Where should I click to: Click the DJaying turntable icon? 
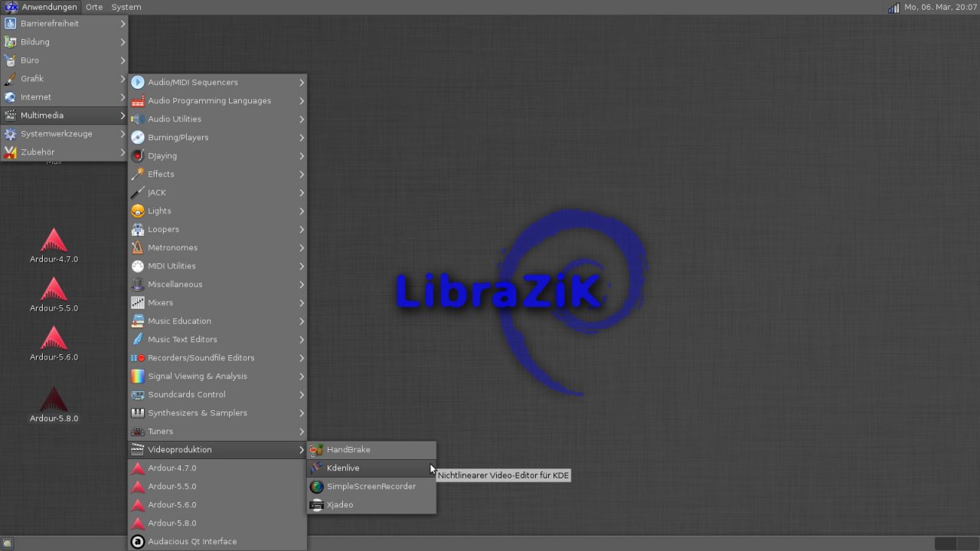click(x=138, y=156)
